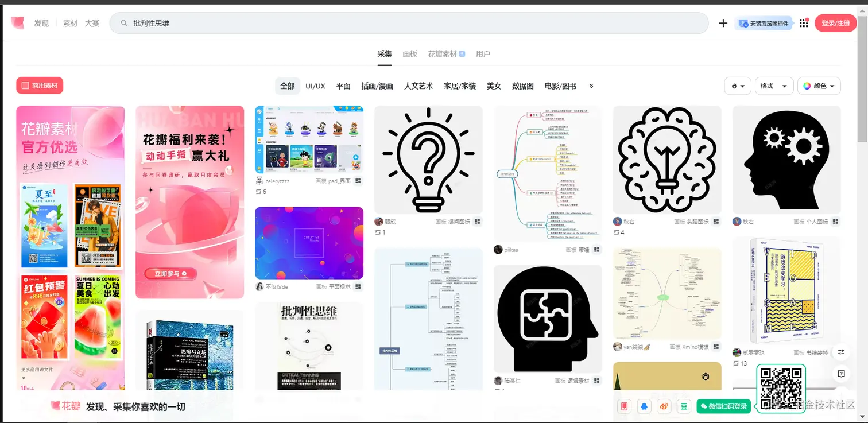The width and height of the screenshot is (868, 423).
Task: Click the search field containing 批判性思维
Action: (409, 23)
